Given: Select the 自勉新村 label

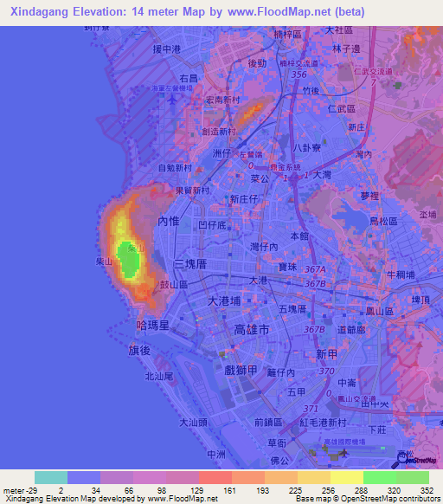Looking at the screenshot, I should coord(175,167).
